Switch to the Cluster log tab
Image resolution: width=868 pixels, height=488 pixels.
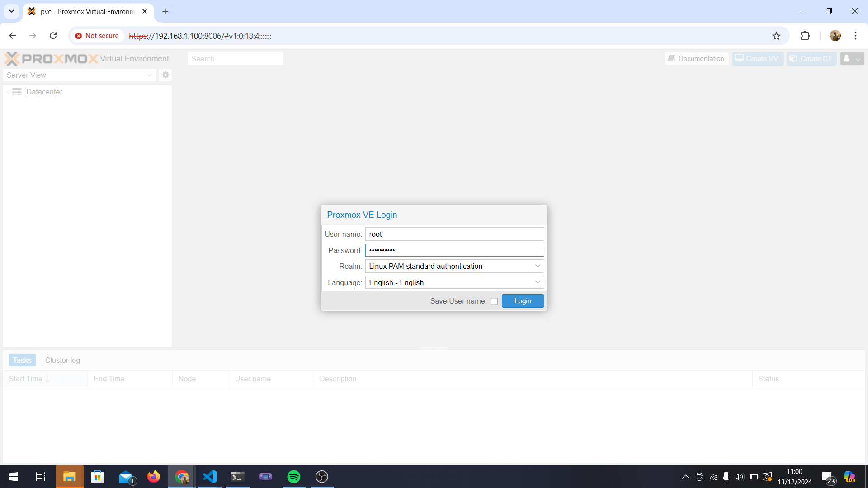pyautogui.click(x=62, y=360)
